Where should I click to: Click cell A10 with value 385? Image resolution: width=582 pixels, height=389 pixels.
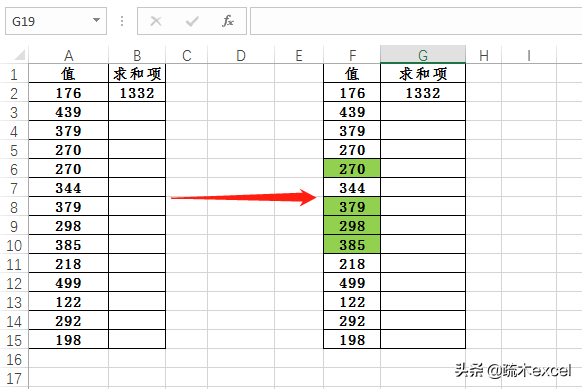tap(68, 245)
